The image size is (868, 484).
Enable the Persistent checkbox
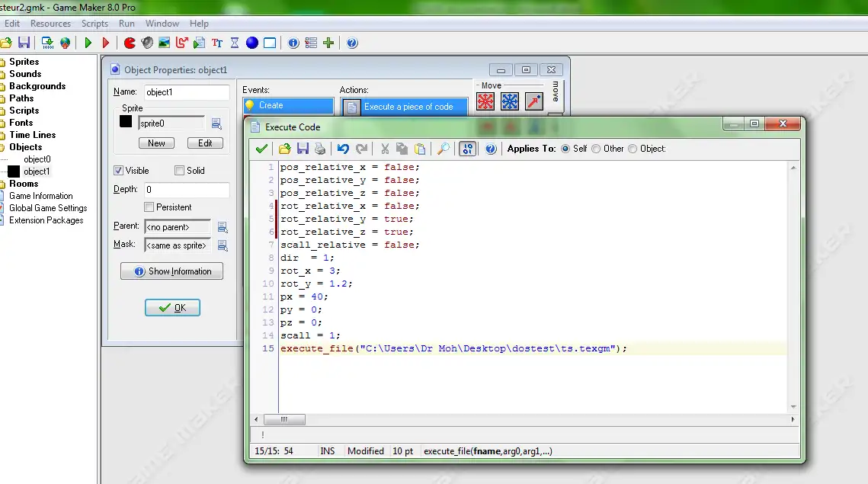[x=149, y=207]
